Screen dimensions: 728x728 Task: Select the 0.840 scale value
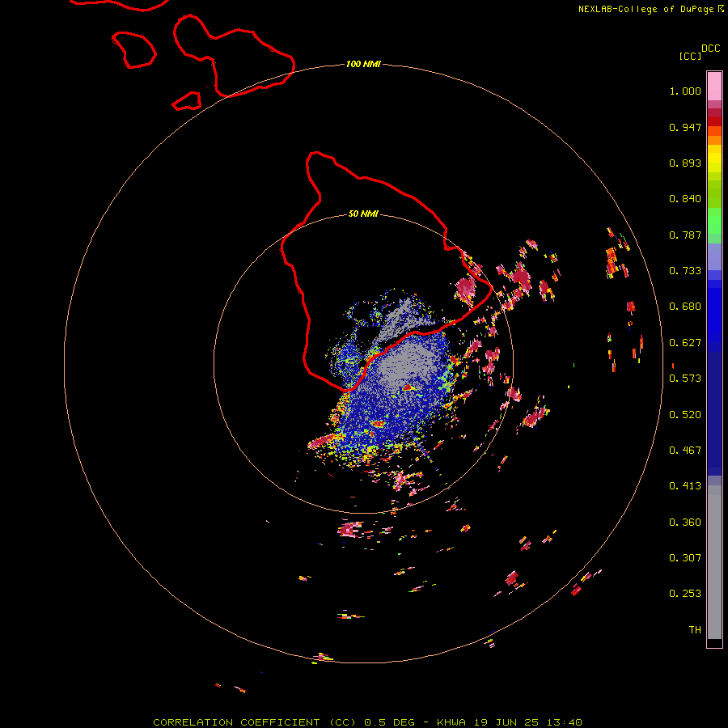pos(685,199)
